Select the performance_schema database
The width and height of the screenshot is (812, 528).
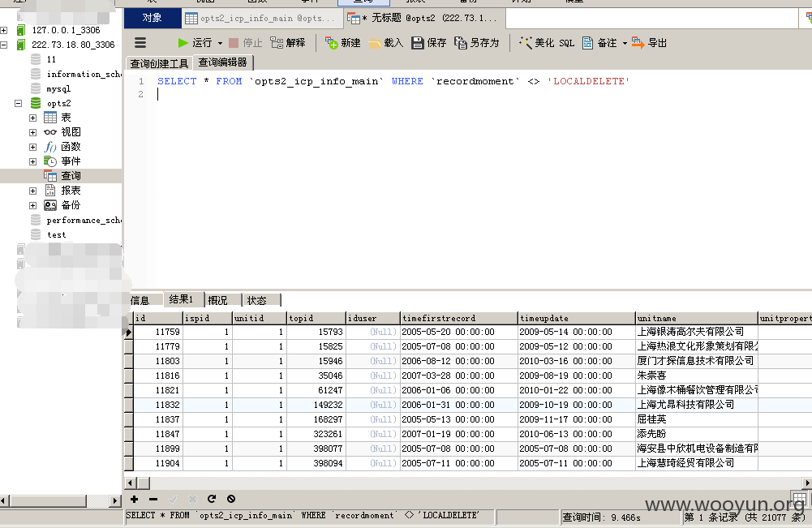(x=84, y=221)
